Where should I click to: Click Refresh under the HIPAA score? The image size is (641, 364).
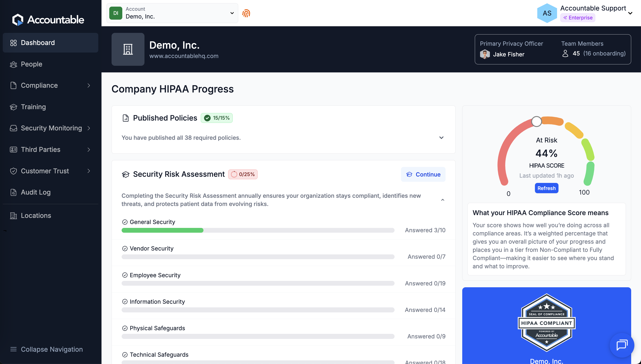[546, 188]
